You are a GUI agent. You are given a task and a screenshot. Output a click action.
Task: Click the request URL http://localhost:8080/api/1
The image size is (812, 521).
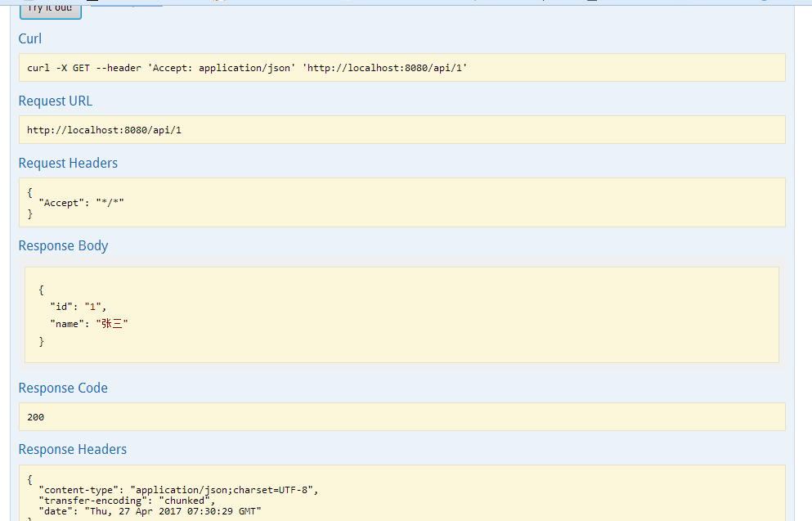click(x=104, y=130)
